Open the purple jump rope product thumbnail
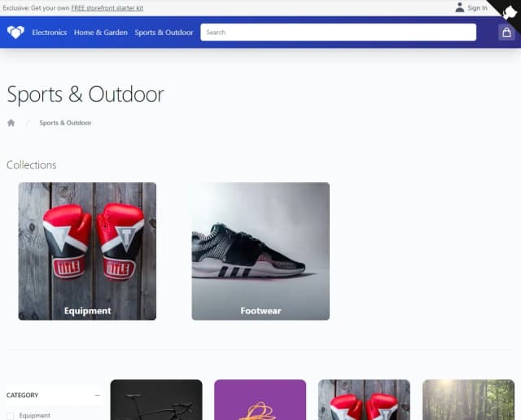 [260, 400]
